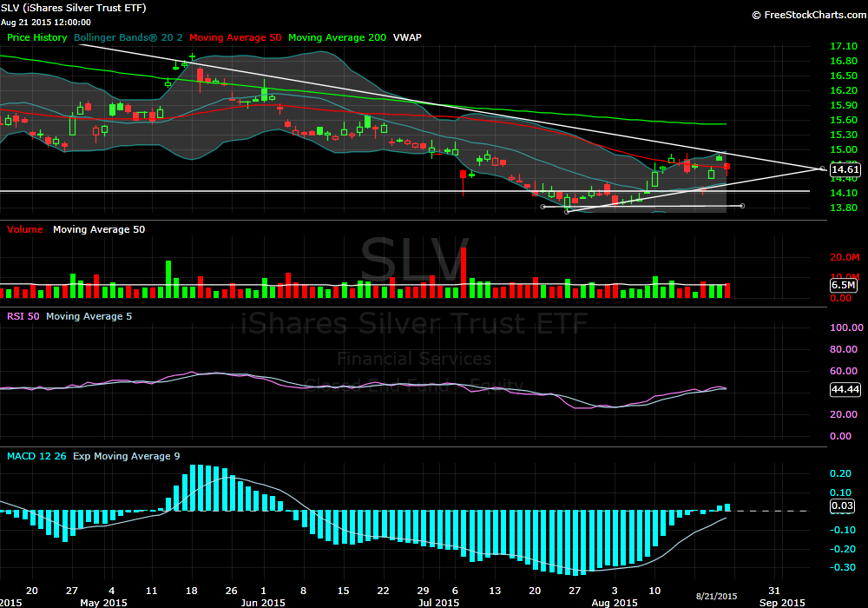Click the May 2015 label on time axis
This screenshot has width=868, height=608.
pos(103,603)
